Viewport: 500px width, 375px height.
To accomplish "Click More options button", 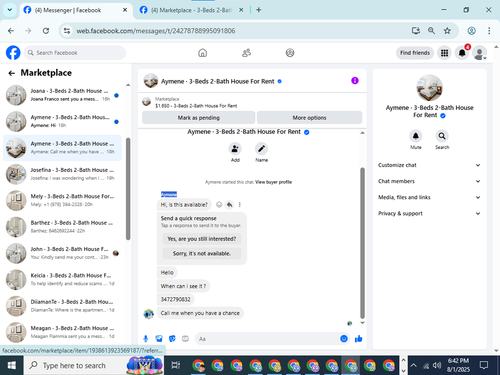I will coord(309,118).
